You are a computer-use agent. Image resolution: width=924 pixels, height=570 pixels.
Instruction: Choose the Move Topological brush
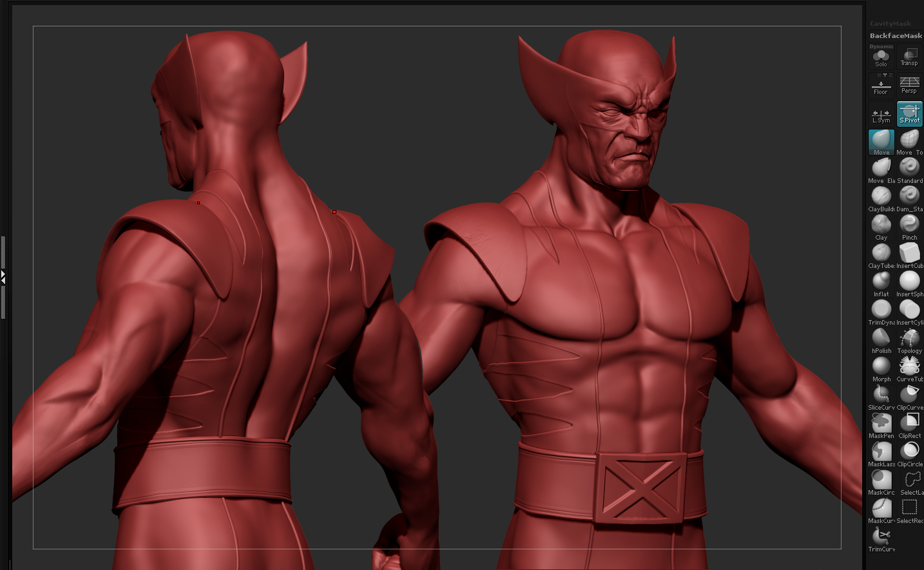tap(909, 142)
